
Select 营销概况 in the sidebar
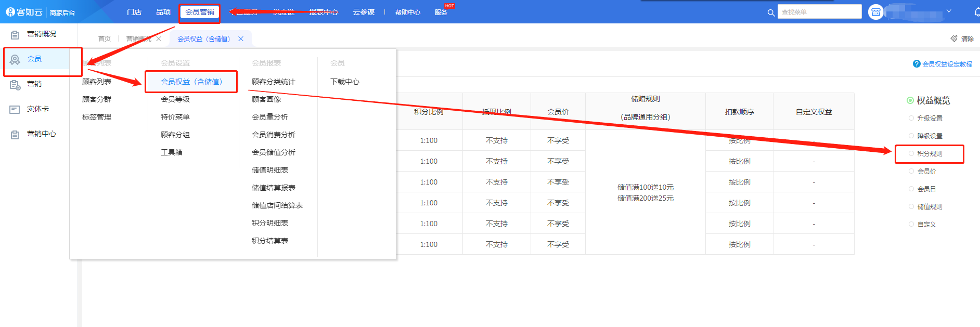coord(42,34)
